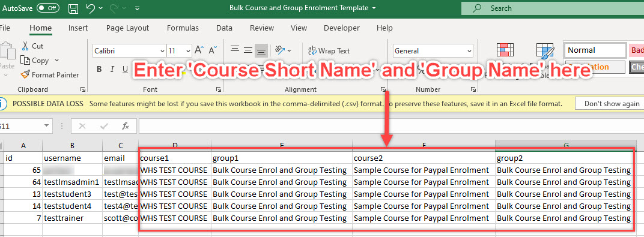Open the Data tab
The height and width of the screenshot is (237, 644).
pos(224,28)
